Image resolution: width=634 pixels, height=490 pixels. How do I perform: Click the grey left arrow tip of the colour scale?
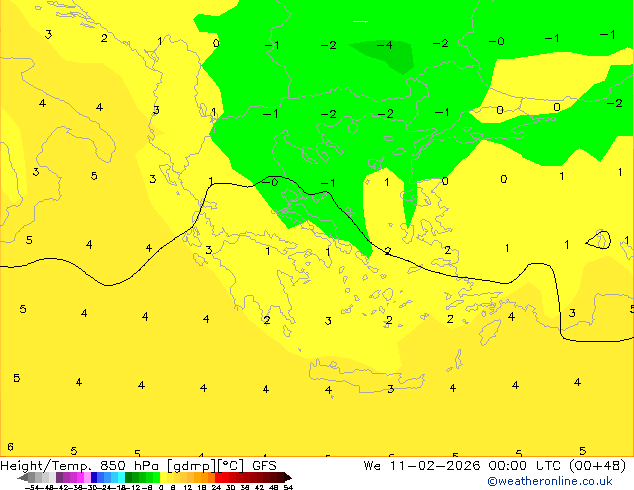pyautogui.click(x=22, y=478)
